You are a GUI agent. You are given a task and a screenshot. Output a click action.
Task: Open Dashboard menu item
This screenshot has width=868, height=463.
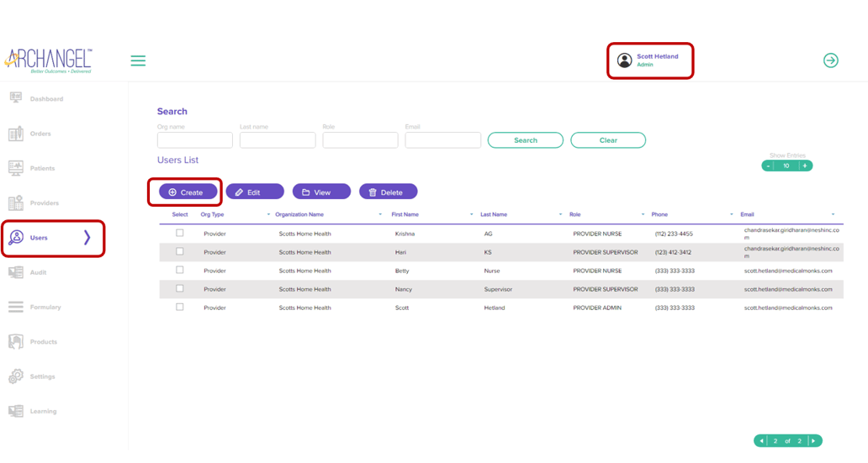point(46,99)
